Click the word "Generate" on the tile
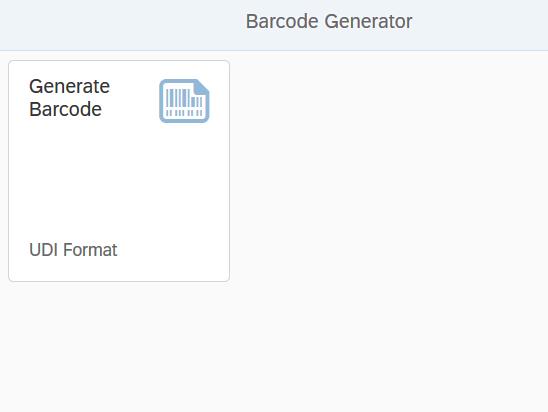This screenshot has height=412, width=548. (70, 86)
